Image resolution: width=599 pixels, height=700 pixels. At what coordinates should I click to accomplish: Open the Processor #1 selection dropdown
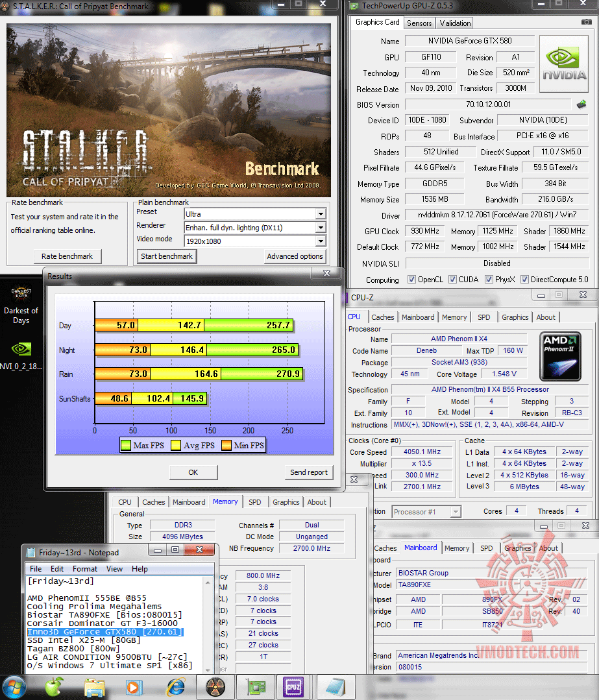click(455, 512)
